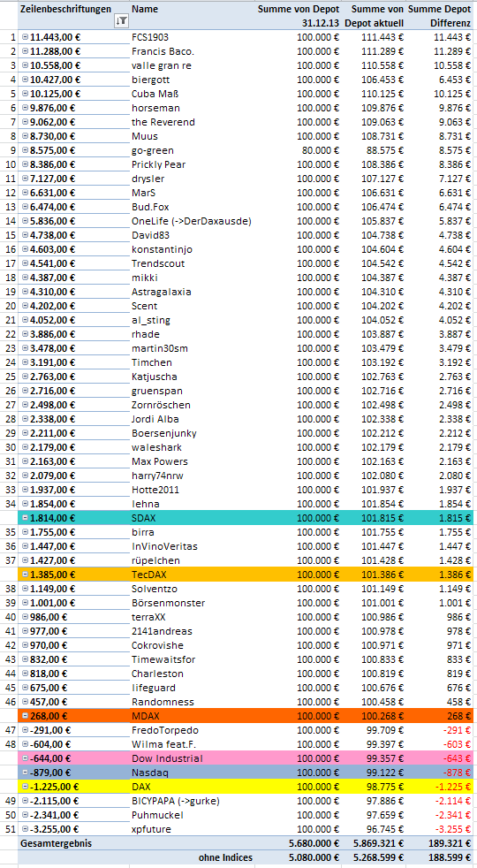Viewport: 477px width, 868px height.
Task: Collapse the 8.575,00 € row group
Action: click(x=26, y=150)
